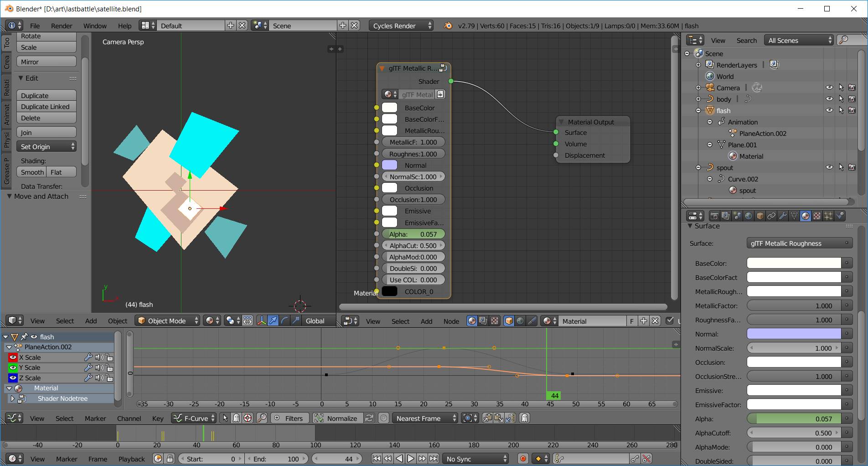This screenshot has height=466, width=868.
Task: Open the Constraints tab in Properties
Action: pyautogui.click(x=771, y=216)
